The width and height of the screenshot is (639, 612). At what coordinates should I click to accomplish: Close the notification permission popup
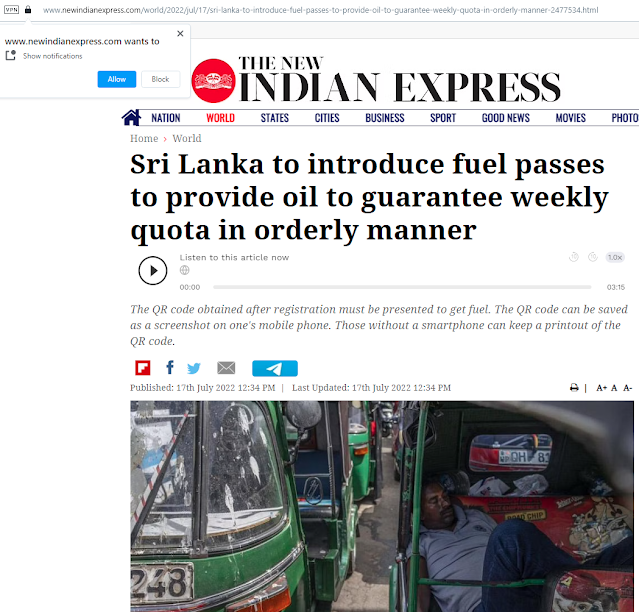click(x=180, y=33)
